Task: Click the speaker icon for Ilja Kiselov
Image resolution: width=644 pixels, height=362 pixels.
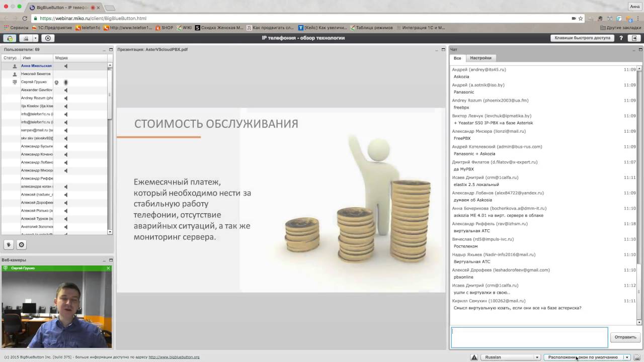Action: click(66, 106)
